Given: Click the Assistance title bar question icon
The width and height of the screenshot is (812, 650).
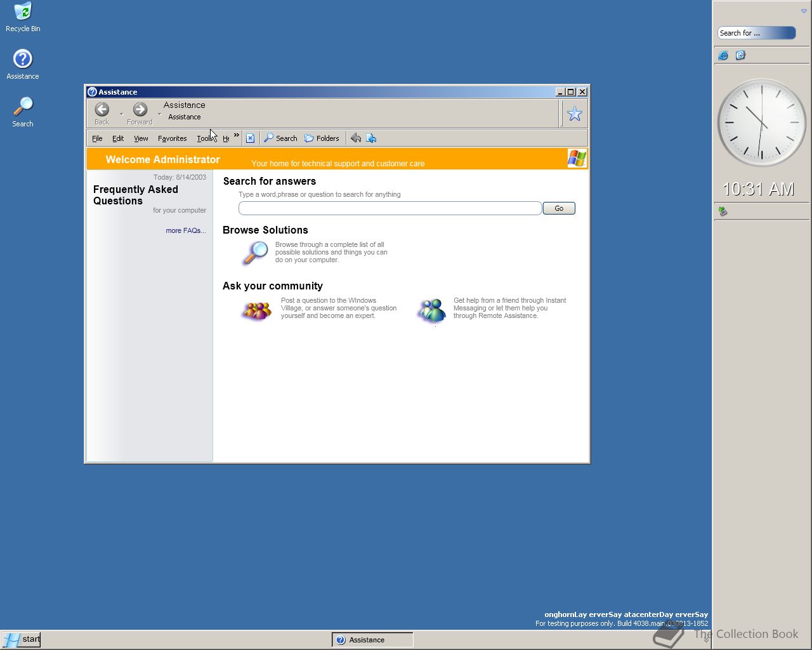Looking at the screenshot, I should coord(92,92).
